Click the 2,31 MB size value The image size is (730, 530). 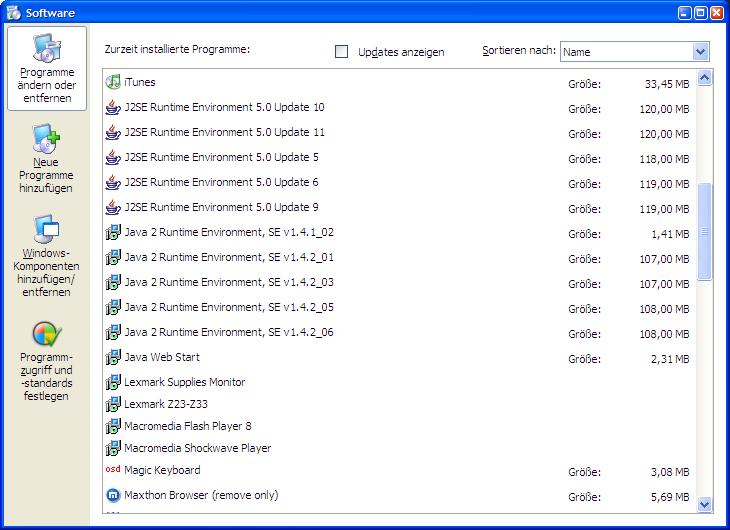[670, 359]
